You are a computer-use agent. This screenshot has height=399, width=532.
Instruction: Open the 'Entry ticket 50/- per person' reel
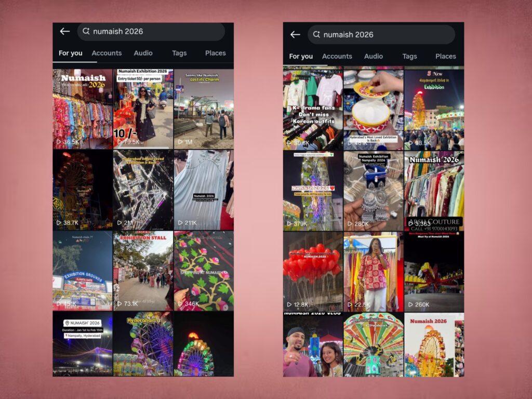point(143,109)
